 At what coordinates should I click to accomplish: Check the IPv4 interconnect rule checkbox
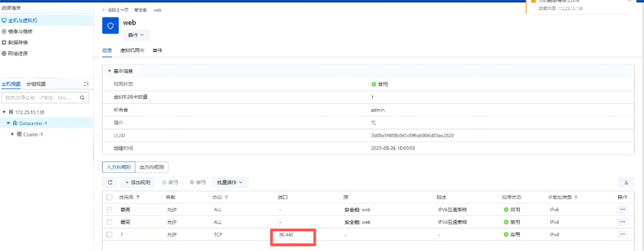pyautogui.click(x=109, y=222)
